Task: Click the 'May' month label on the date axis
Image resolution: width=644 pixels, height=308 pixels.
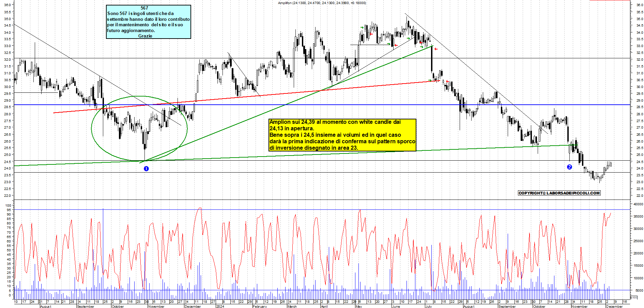Action: pyautogui.click(x=358, y=306)
